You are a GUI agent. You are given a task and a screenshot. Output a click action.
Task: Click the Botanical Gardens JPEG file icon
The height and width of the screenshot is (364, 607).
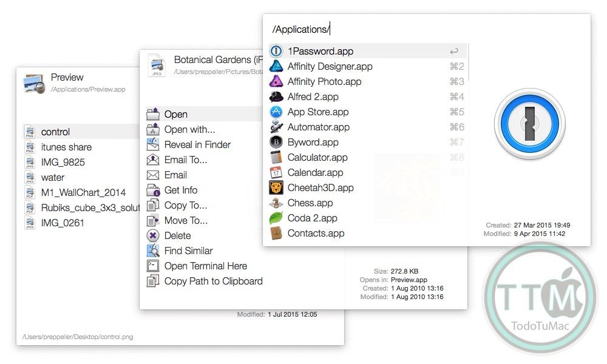click(157, 66)
